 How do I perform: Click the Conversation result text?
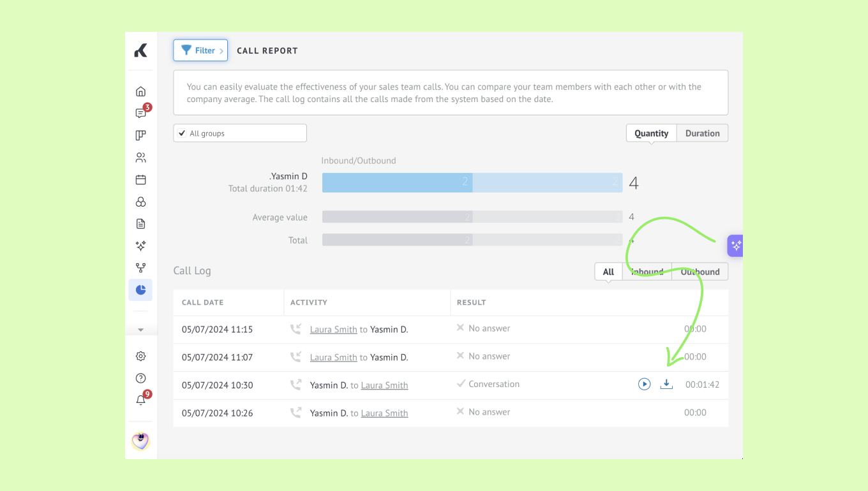coord(494,385)
